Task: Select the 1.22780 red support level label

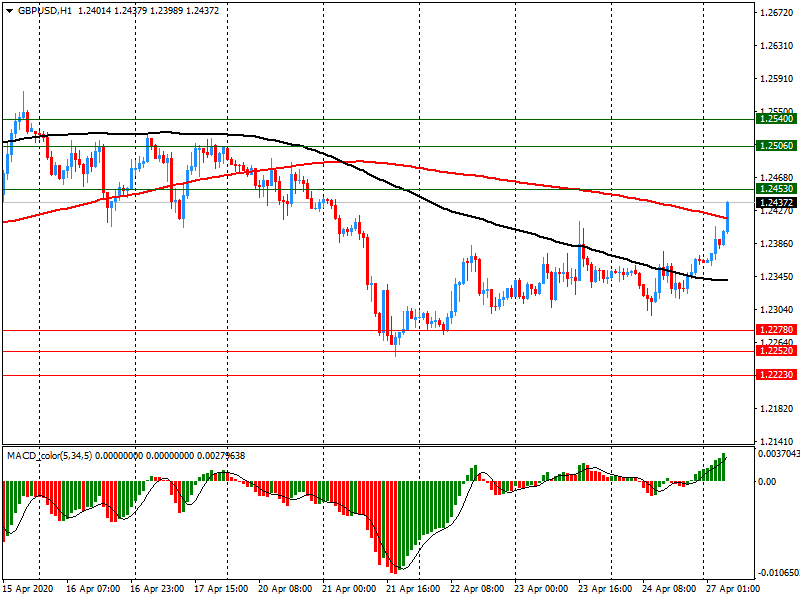Action: tap(777, 330)
